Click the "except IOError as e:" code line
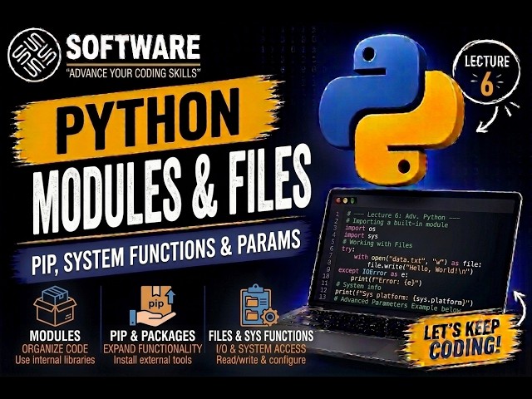 (373, 272)
